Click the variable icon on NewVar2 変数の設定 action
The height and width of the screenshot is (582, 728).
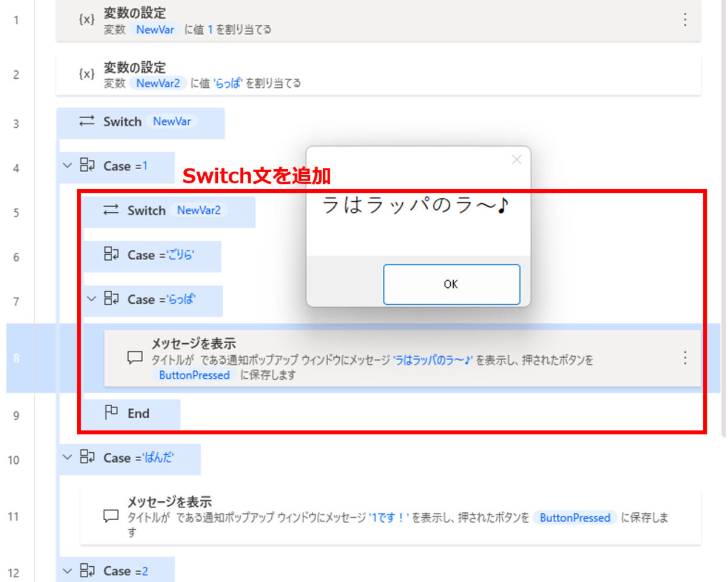pyautogui.click(x=87, y=74)
